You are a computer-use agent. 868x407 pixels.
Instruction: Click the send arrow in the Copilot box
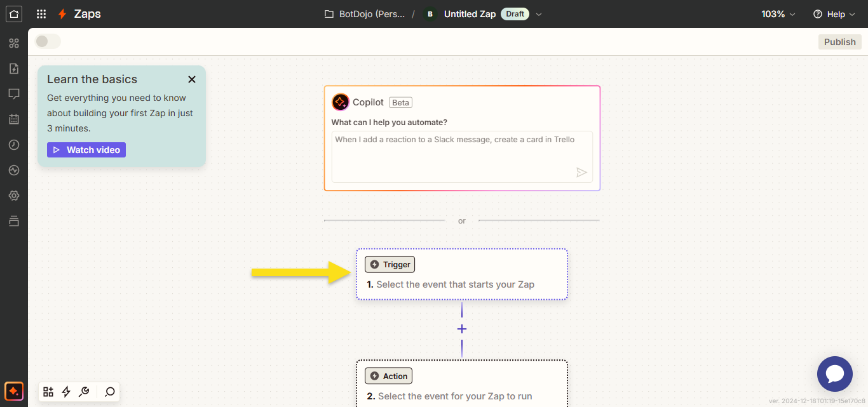(581, 172)
